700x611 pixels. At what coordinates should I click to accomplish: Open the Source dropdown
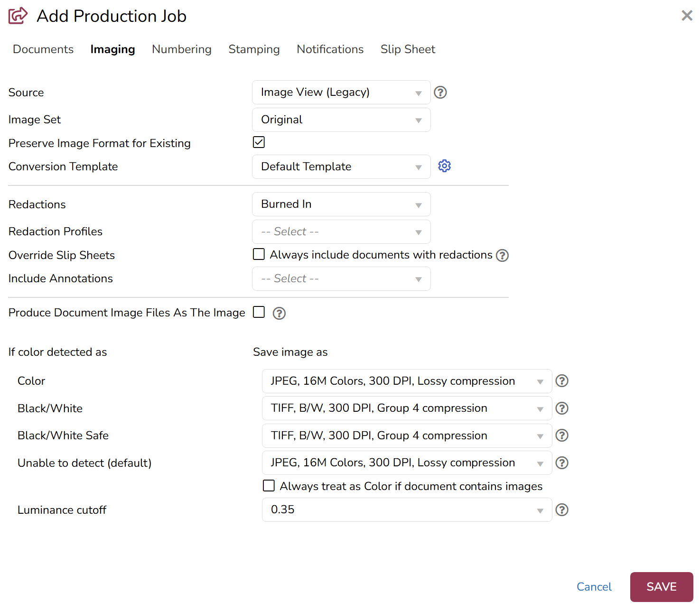(x=341, y=93)
